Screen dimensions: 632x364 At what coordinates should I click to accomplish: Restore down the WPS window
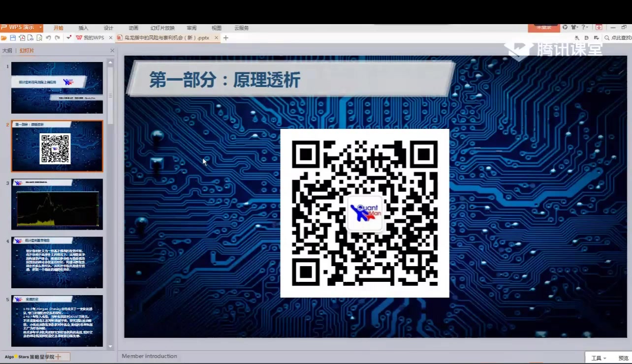point(624,28)
